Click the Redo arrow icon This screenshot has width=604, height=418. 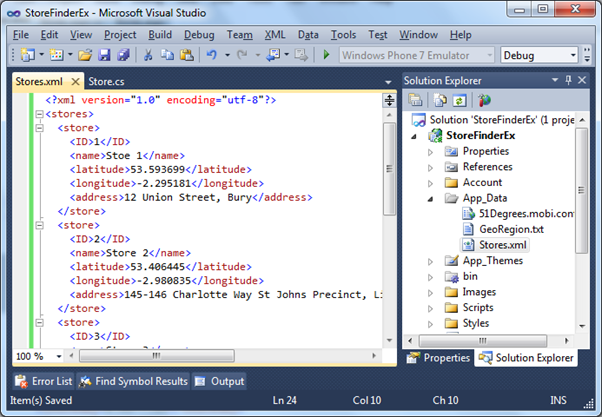coord(242,55)
